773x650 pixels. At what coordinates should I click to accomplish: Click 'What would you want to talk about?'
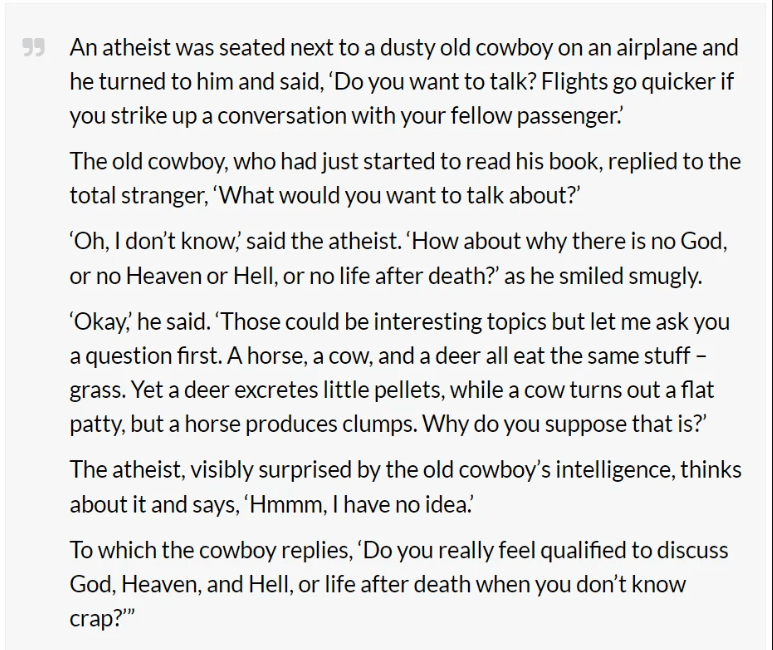(400, 195)
